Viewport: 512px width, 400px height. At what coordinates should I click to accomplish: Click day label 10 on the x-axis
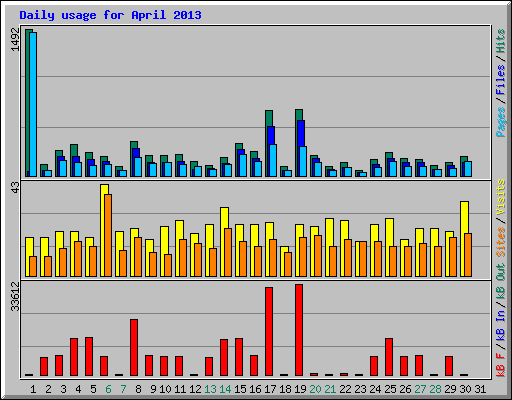[165, 389]
